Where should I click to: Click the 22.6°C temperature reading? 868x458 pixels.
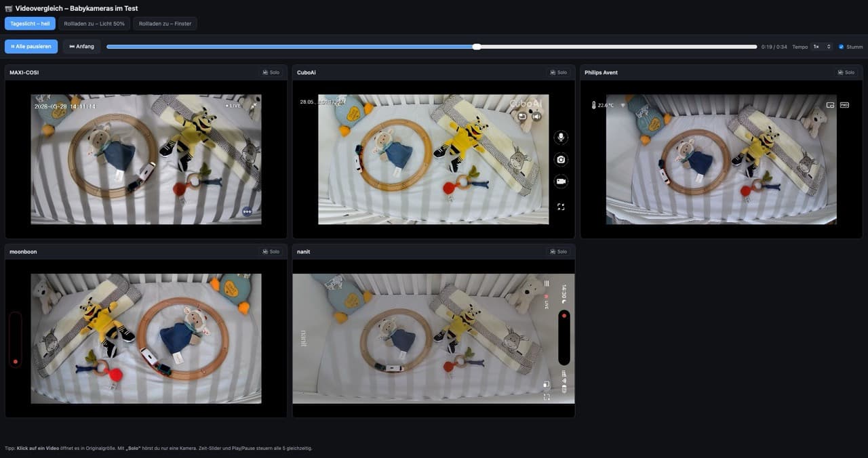[606, 105]
